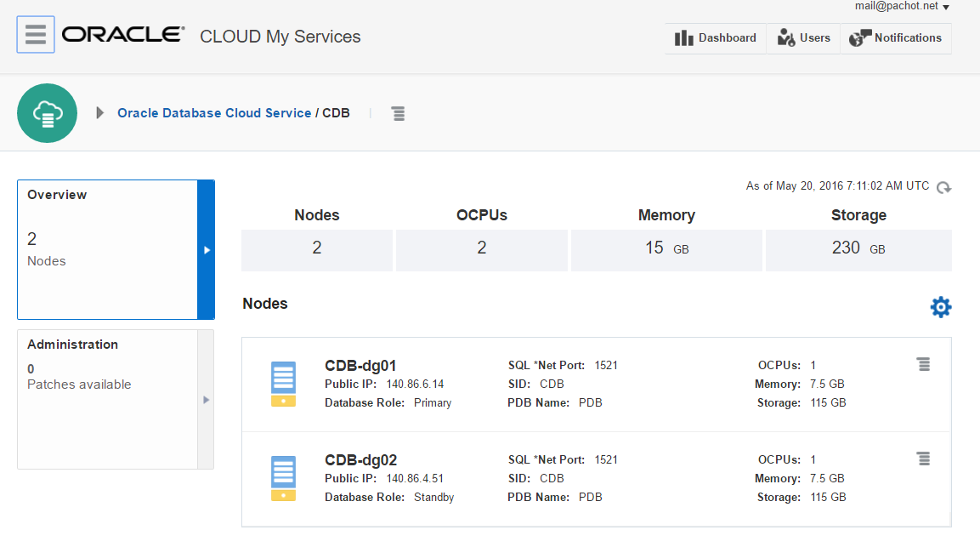Select the Overview tile
This screenshot has height=547, width=980.
[107, 249]
